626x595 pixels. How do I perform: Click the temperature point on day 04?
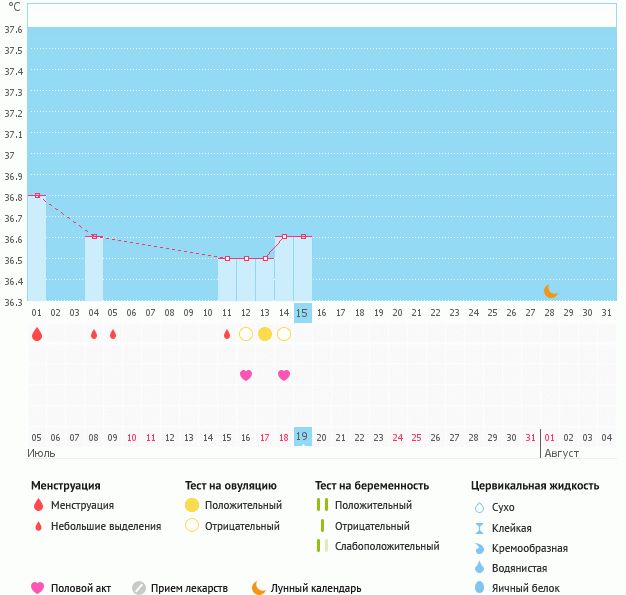coord(94,237)
